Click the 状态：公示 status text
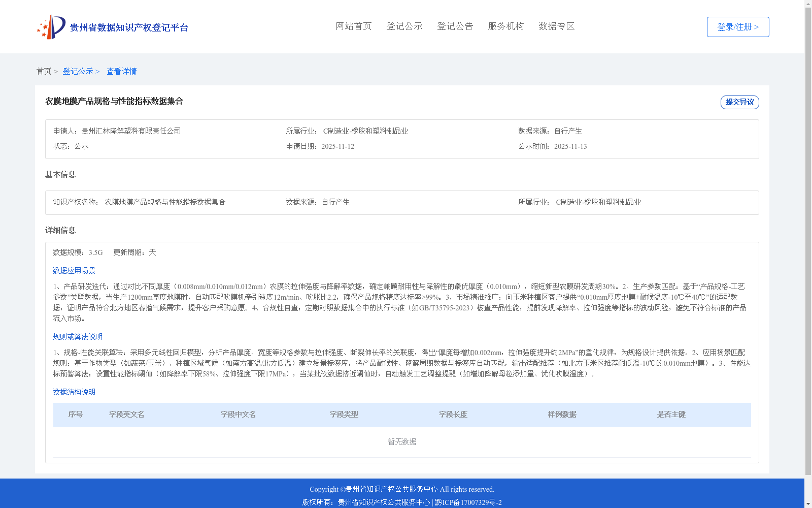This screenshot has height=508, width=812. tap(71, 146)
